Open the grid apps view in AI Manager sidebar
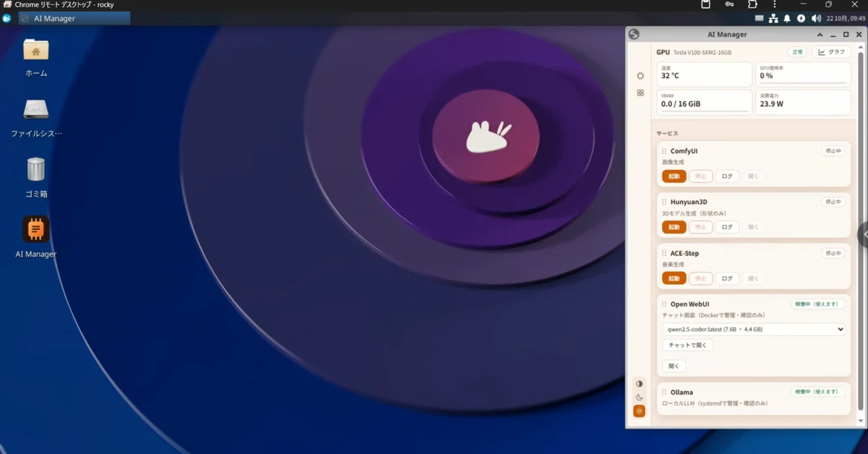 640,93
